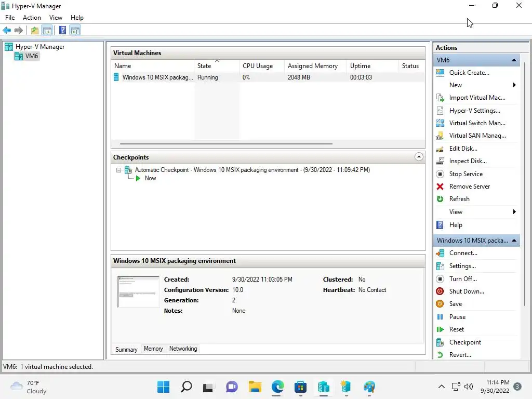Toggle the Action pane toolbar icon
532x399 pixels.
(75, 31)
